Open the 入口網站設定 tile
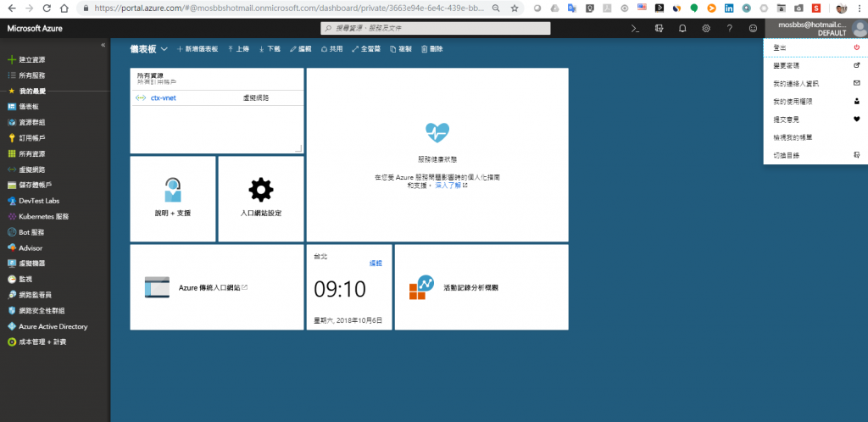 pyautogui.click(x=261, y=199)
